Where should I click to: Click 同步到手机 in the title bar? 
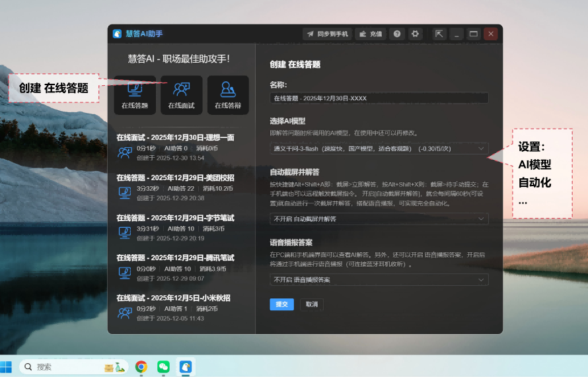326,34
